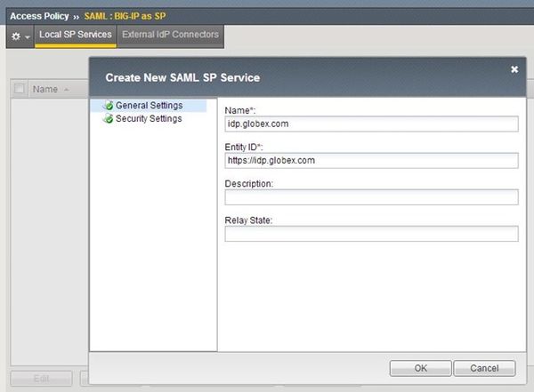Switch to Local SP Services tab
This screenshot has height=392, width=534.
tap(76, 35)
